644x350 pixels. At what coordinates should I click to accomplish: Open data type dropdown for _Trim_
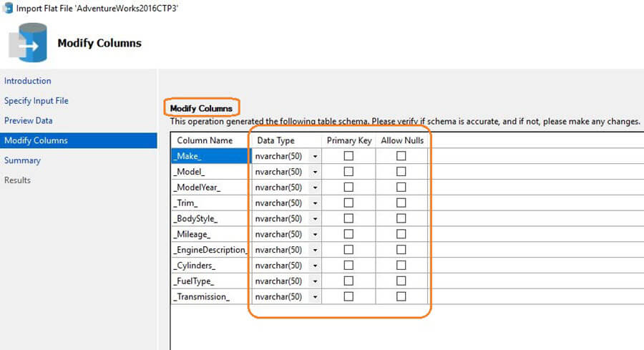point(315,203)
